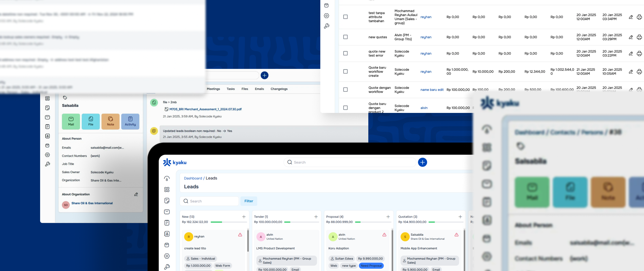Image resolution: width=644 pixels, height=271 pixels.
Task: Open leads icon in Leads window sidebar
Action: click(x=167, y=189)
